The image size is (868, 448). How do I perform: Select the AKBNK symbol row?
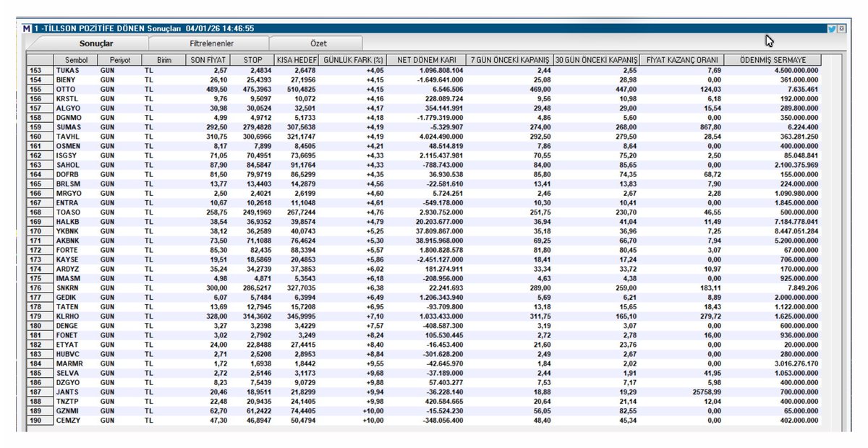[x=68, y=240]
